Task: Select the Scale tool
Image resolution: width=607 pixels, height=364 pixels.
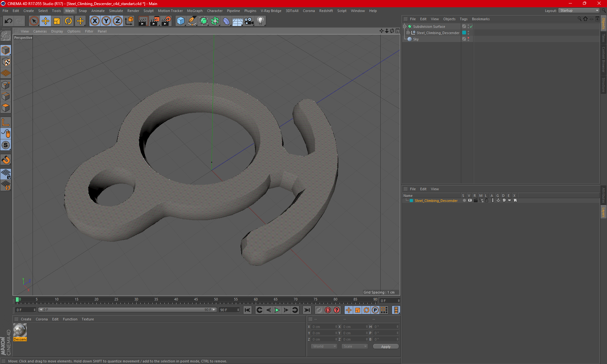Action: [57, 21]
